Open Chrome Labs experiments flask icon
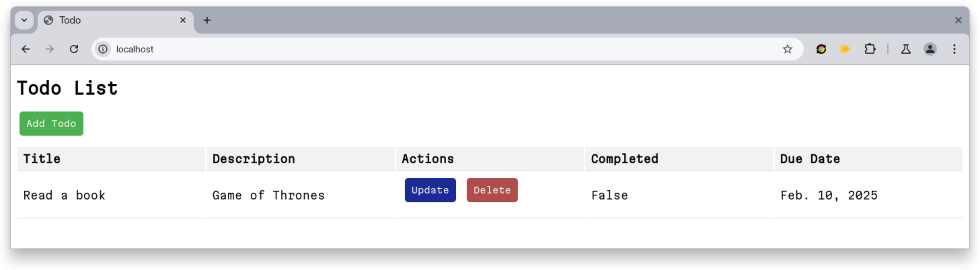This screenshot has width=980, height=270. [x=906, y=49]
